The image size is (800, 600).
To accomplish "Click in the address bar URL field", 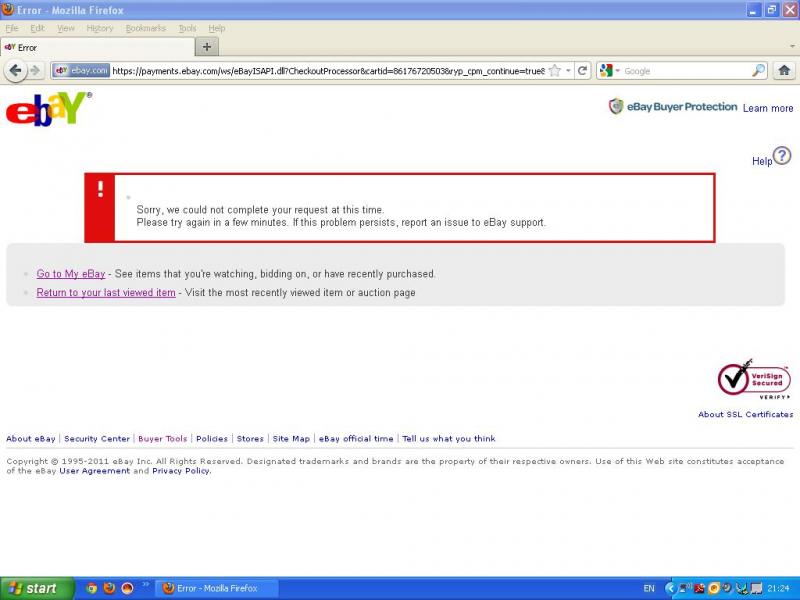I will pyautogui.click(x=329, y=71).
